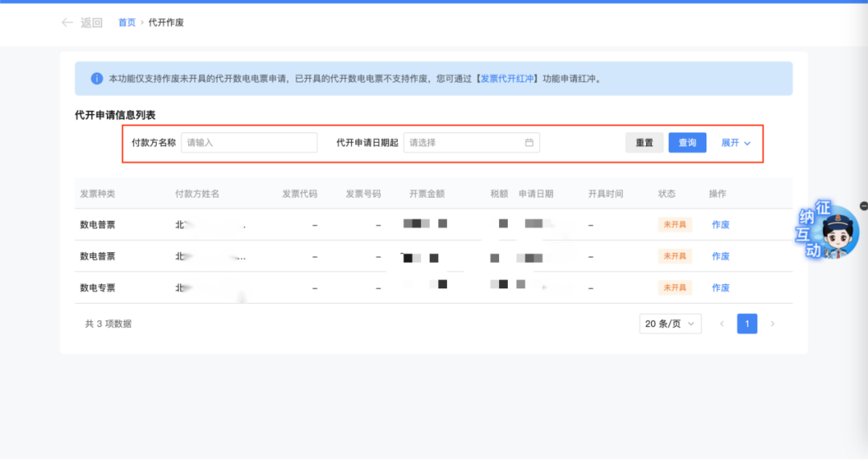Image resolution: width=868 pixels, height=461 pixels.
Task: Void the second 数电普票 row via 作废
Action: click(720, 256)
